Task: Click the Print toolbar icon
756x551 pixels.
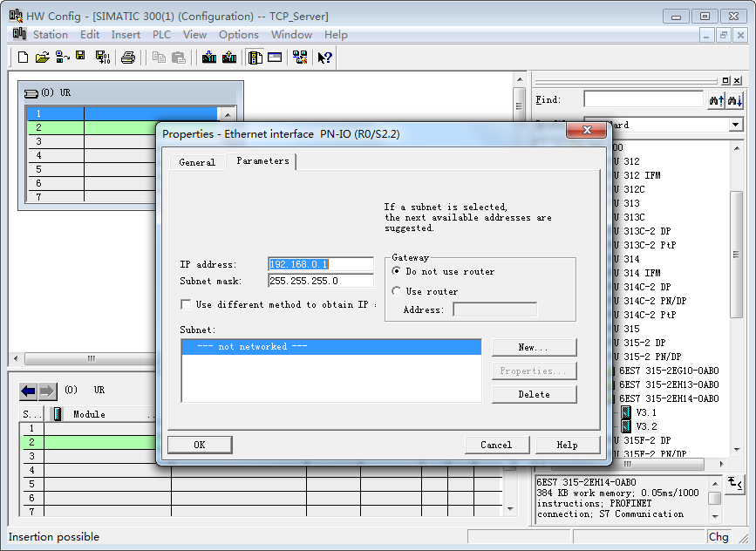Action: pyautogui.click(x=128, y=58)
